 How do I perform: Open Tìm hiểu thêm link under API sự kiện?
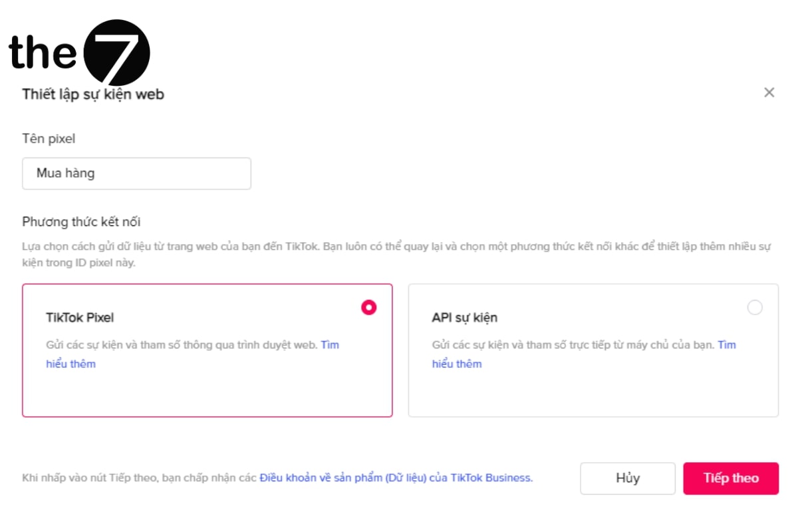click(456, 364)
